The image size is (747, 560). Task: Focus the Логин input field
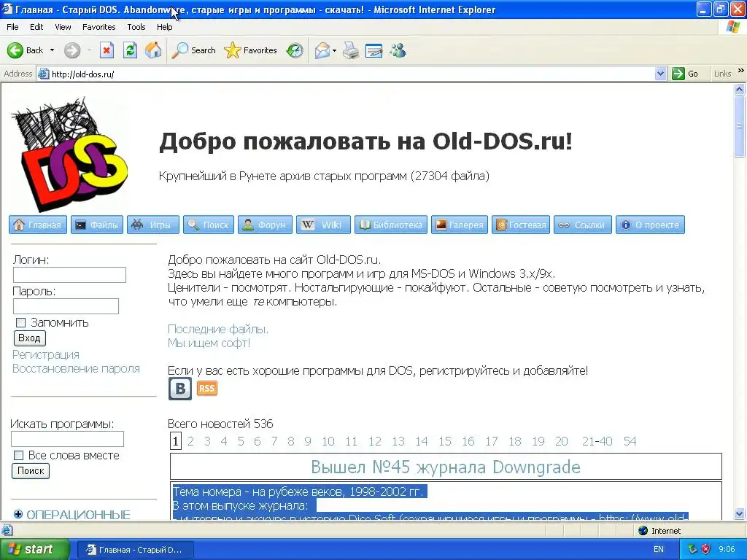pyautogui.click(x=69, y=275)
